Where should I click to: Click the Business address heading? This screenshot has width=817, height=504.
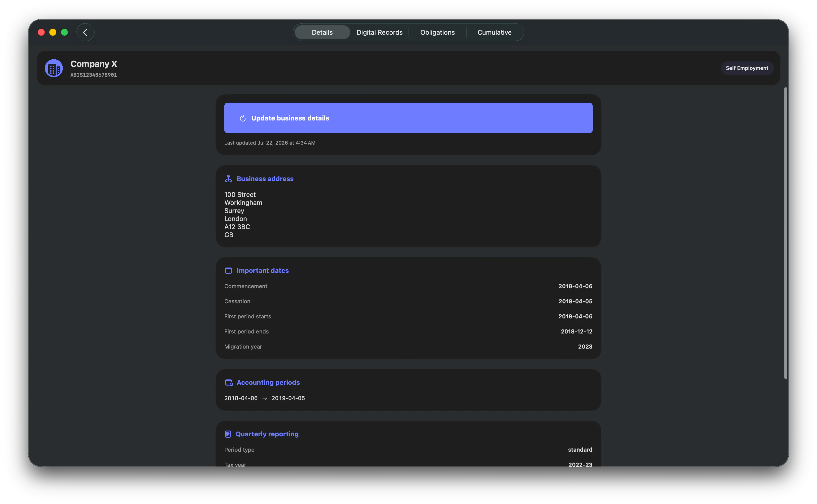[x=265, y=179]
